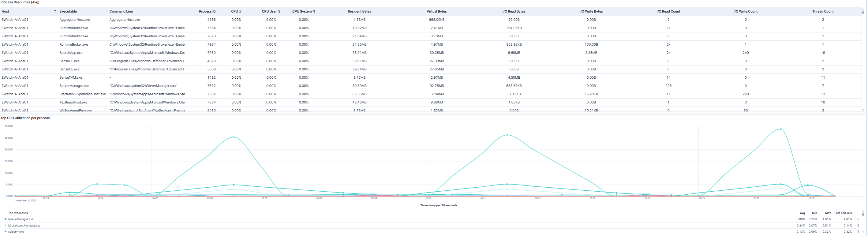Viewport: 868px width, 236px height.
Task: Click the 160.00B I/O write bytes cell
Action: pyautogui.click(x=591, y=44)
